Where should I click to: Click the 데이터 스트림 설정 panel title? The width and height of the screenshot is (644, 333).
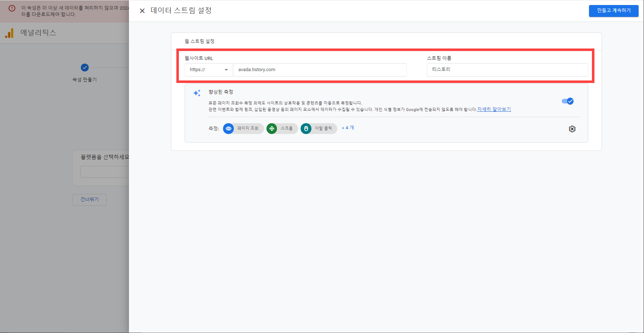(181, 10)
